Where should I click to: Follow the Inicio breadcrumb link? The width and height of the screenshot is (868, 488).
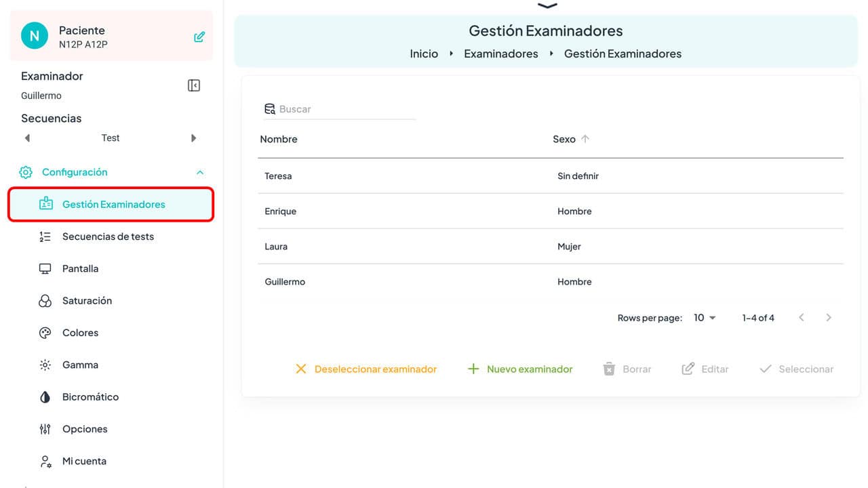point(424,54)
